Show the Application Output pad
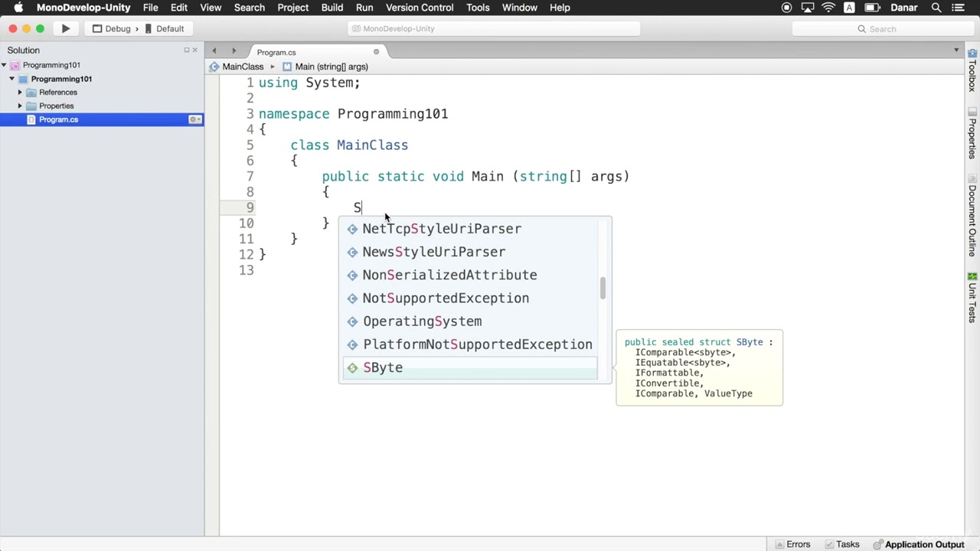Screen dimensions: 980x551 click(920, 544)
